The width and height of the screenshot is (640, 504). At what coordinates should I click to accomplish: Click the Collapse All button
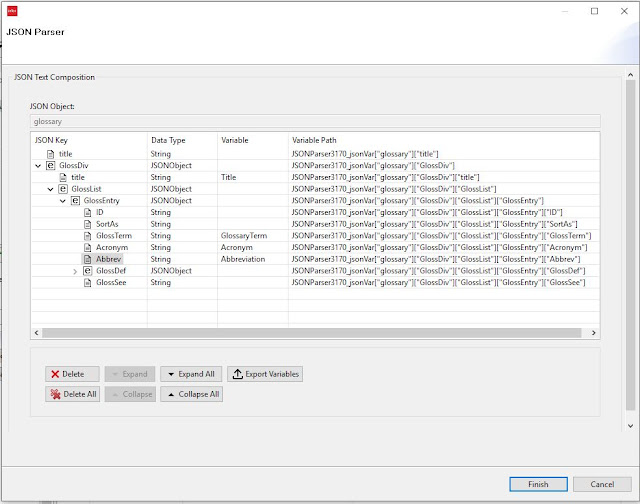click(190, 394)
